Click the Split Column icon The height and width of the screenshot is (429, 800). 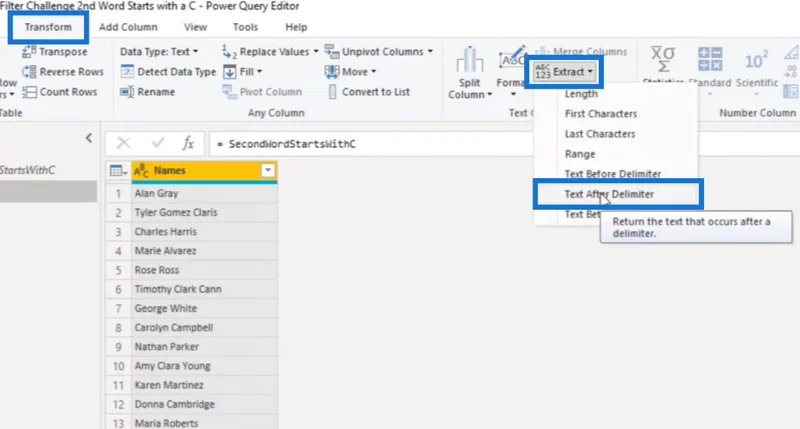pos(469,59)
